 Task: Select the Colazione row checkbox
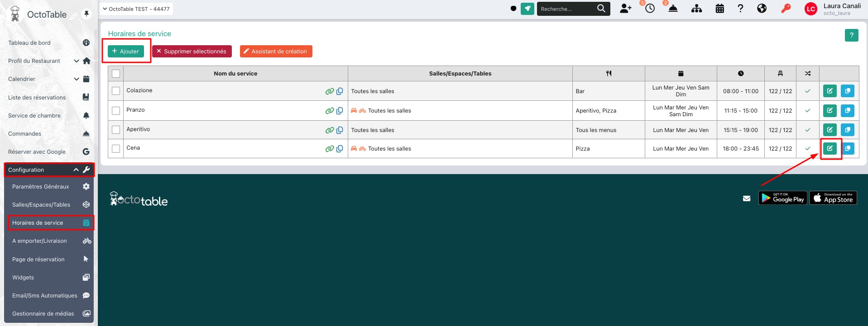pyautogui.click(x=116, y=91)
